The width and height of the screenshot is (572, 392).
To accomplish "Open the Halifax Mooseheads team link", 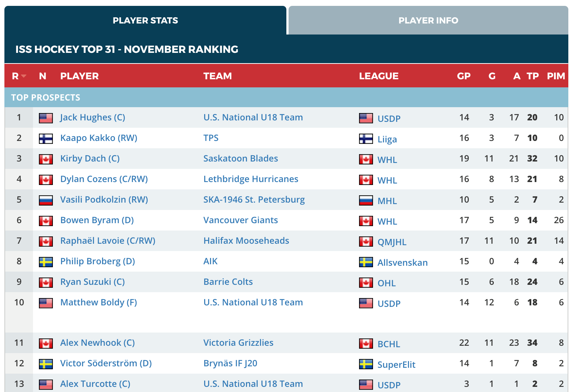I will click(246, 241).
